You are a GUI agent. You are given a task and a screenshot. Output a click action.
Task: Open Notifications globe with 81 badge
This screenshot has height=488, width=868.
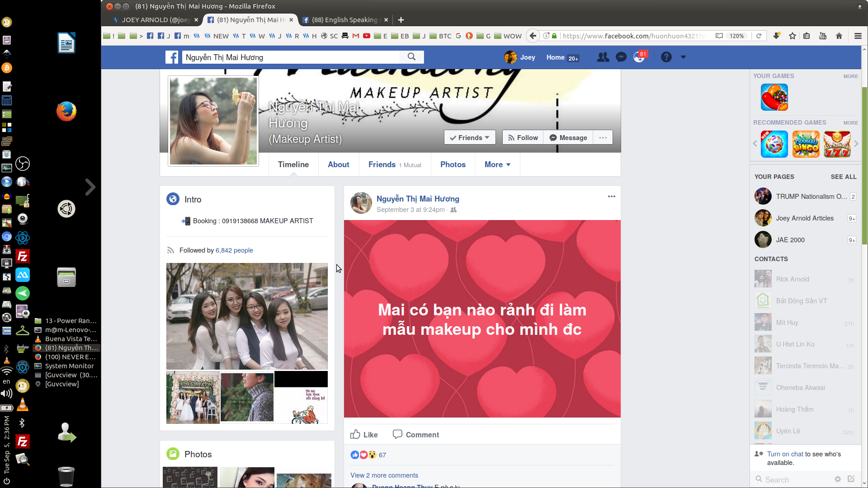[639, 57]
